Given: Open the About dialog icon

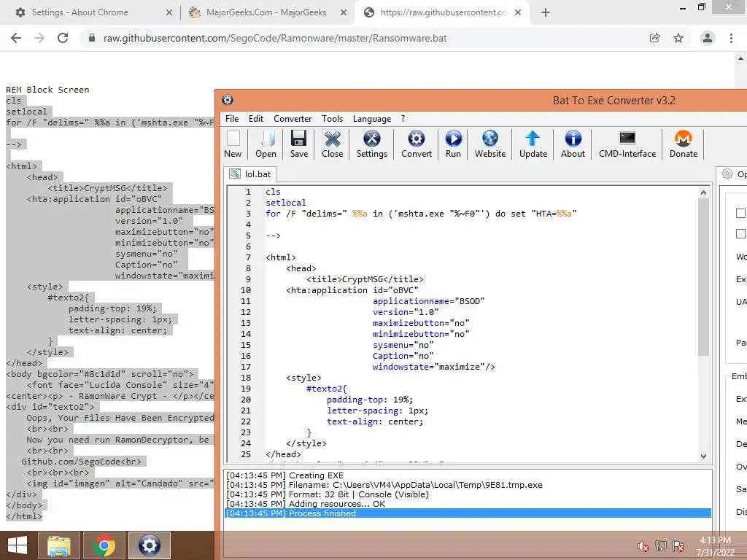Looking at the screenshot, I should coord(573,144).
